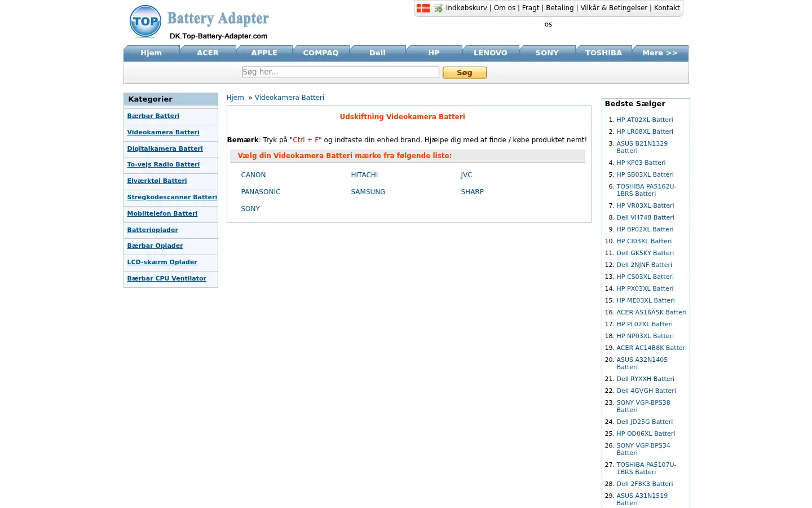The height and width of the screenshot is (508, 812).
Task: Open ACER AC14B8K Batteri bestseller
Action: 651,348
